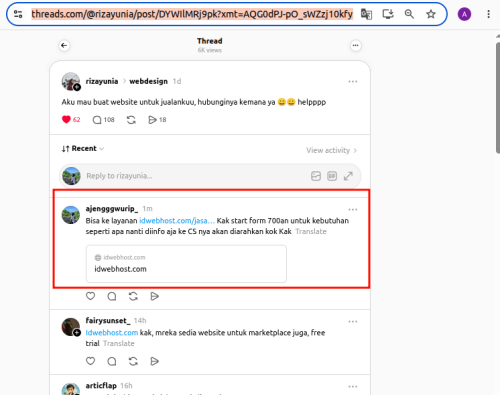Like fairysunset_'s reply
500x395 pixels.
coord(90,361)
